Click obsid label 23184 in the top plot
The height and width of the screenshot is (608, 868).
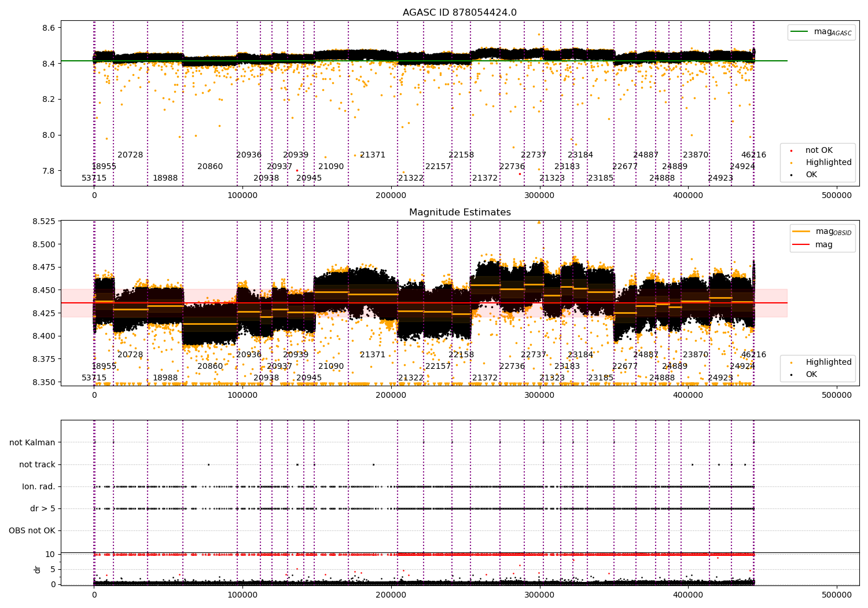pos(580,155)
